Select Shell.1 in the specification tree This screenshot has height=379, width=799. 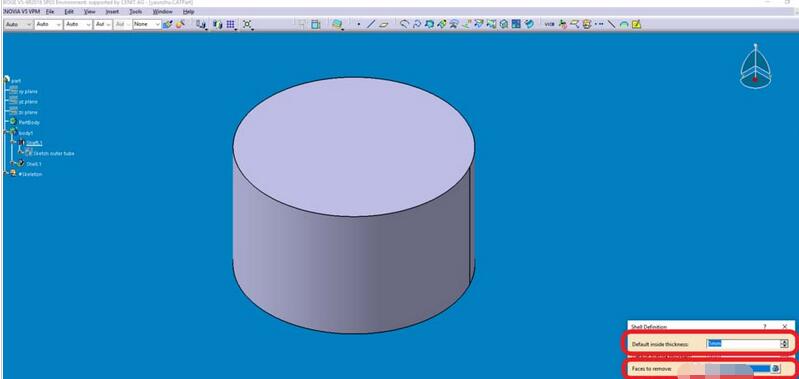pyautogui.click(x=34, y=164)
